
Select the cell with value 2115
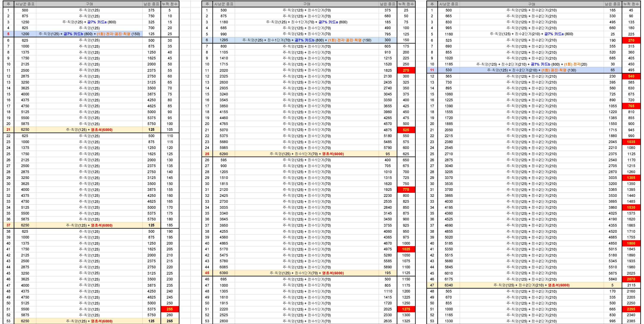[x=631, y=285]
